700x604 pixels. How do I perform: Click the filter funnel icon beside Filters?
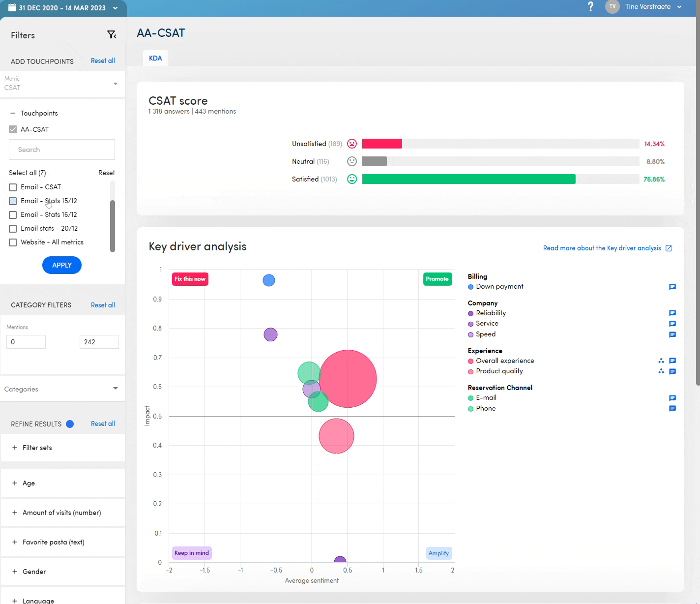pyautogui.click(x=112, y=35)
